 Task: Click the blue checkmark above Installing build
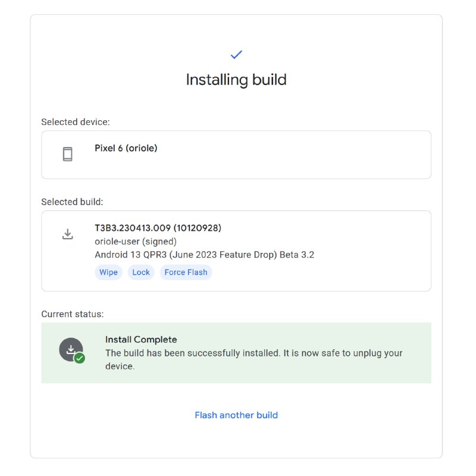tap(236, 55)
